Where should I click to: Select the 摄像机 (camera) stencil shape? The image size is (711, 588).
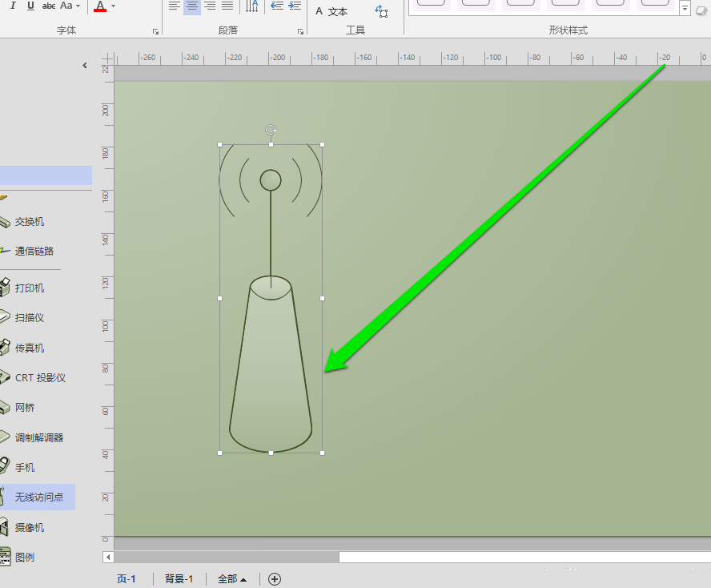[x=30, y=527]
